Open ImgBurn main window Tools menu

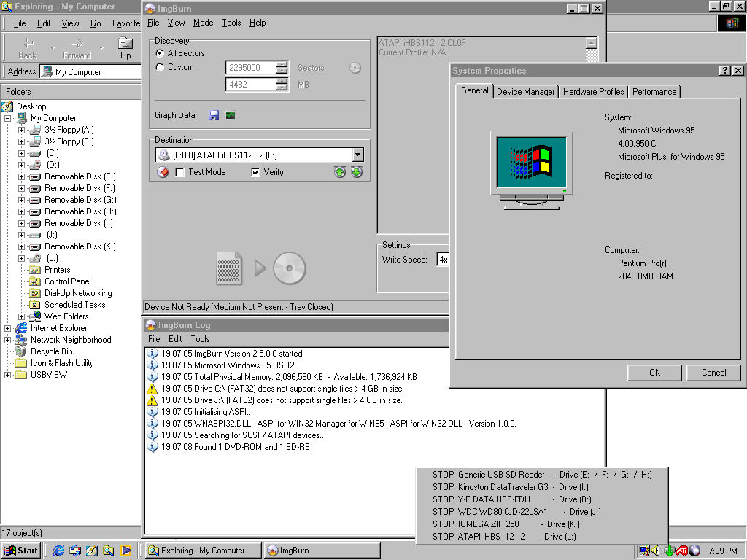pos(231,23)
